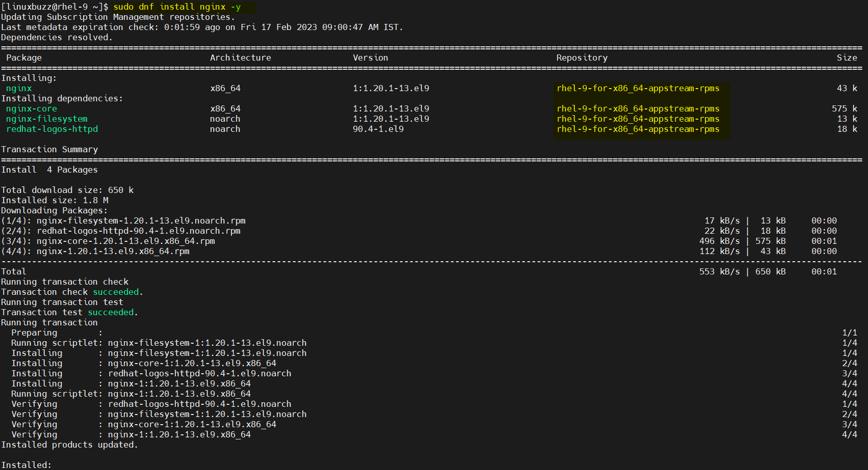Click the 'Version' column header
868x470 pixels.
click(x=371, y=58)
